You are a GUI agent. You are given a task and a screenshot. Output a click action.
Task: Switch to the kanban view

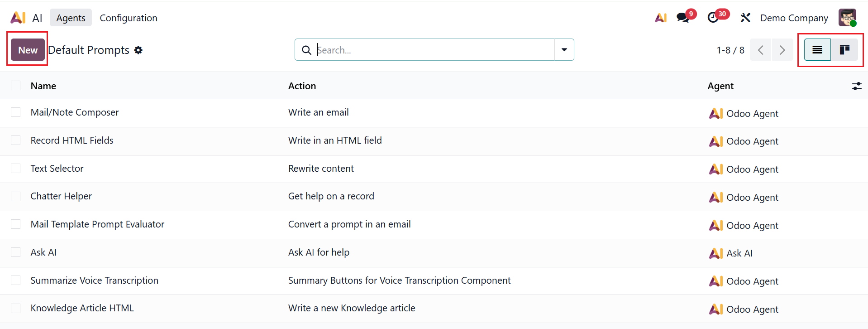pyautogui.click(x=844, y=50)
